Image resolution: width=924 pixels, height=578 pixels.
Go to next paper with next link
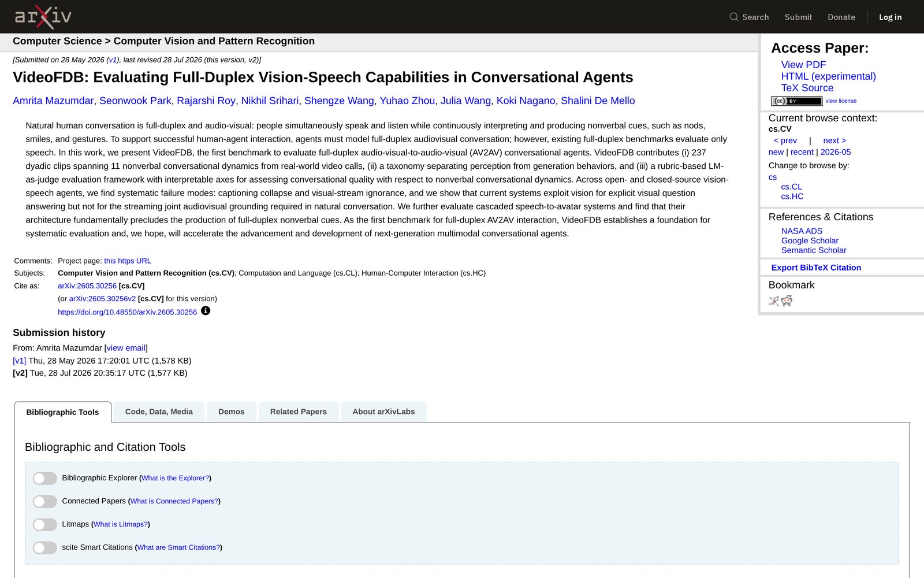pyautogui.click(x=834, y=140)
